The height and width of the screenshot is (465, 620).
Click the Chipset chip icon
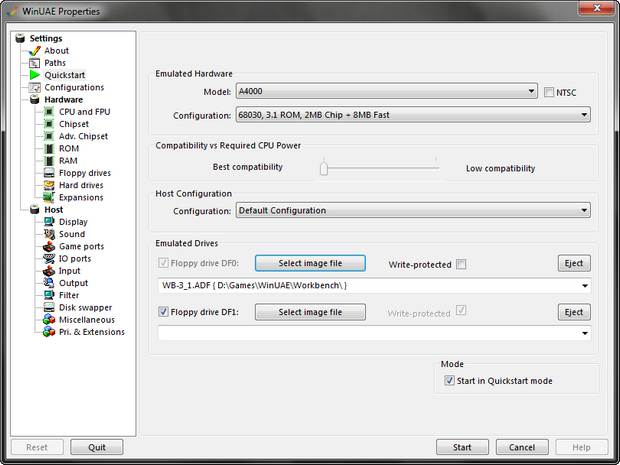[49, 124]
